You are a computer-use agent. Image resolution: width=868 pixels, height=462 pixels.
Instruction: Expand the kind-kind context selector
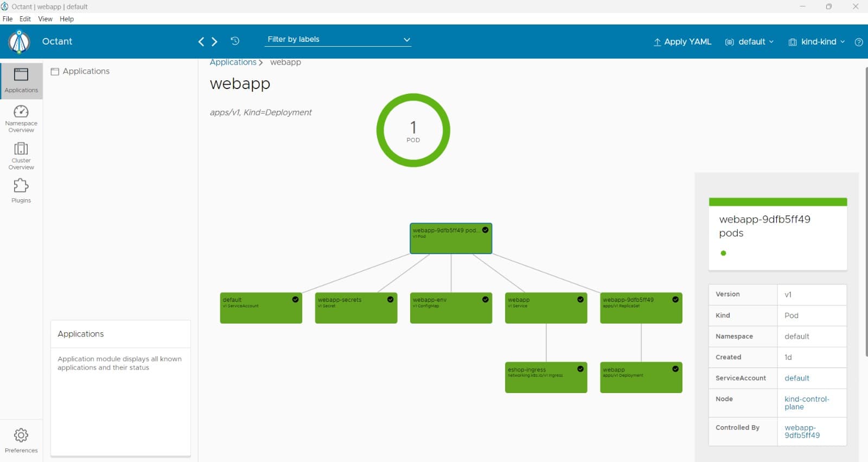[x=816, y=42]
